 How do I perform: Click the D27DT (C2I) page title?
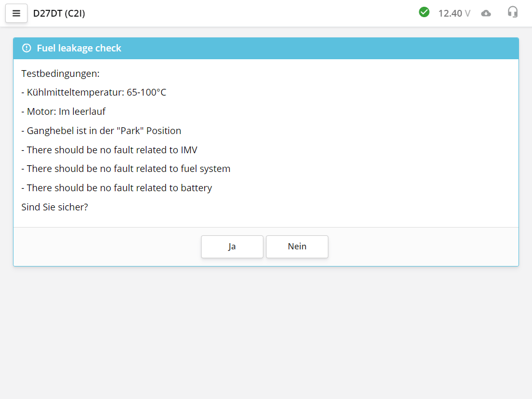[59, 14]
